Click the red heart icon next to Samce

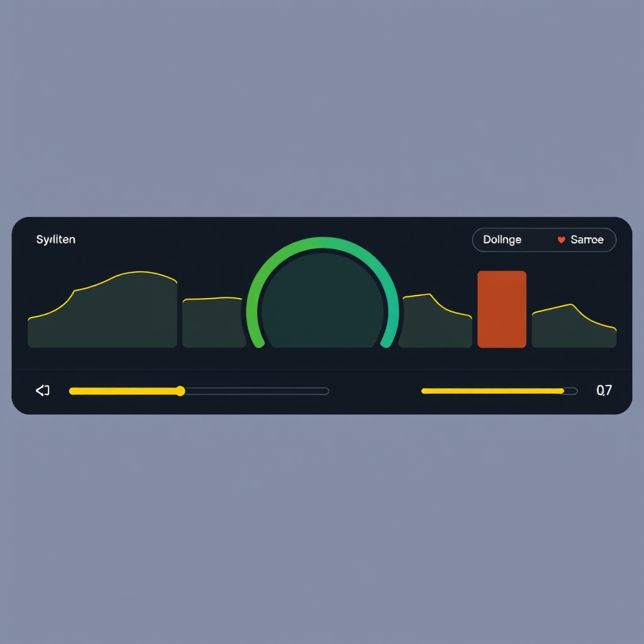(x=561, y=240)
